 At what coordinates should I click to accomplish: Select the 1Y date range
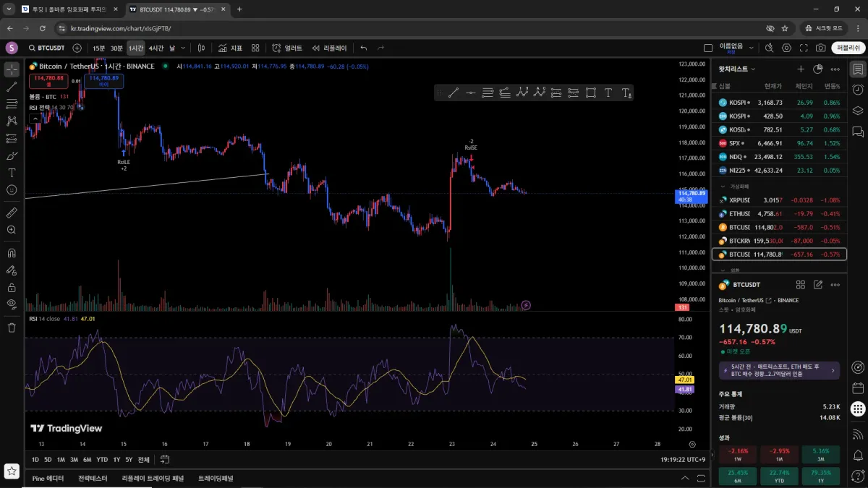[x=117, y=459]
